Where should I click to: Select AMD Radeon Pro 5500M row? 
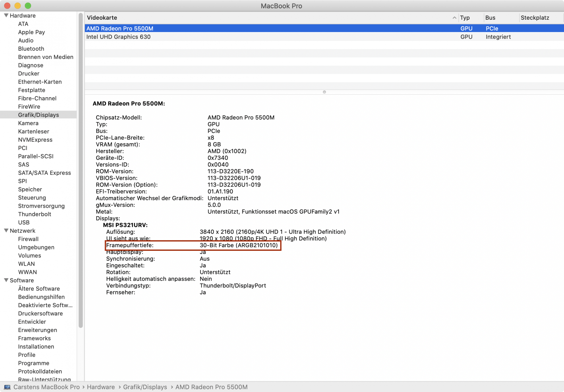pyautogui.click(x=120, y=28)
